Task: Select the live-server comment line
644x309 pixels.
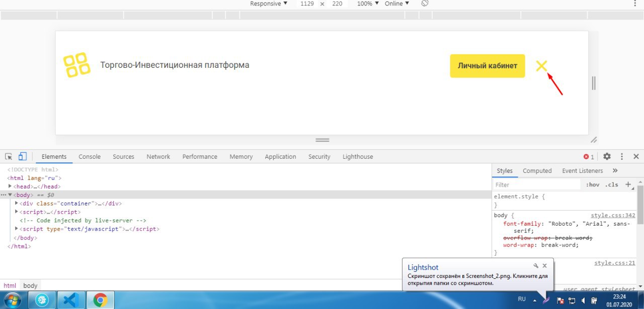Action: [83, 220]
